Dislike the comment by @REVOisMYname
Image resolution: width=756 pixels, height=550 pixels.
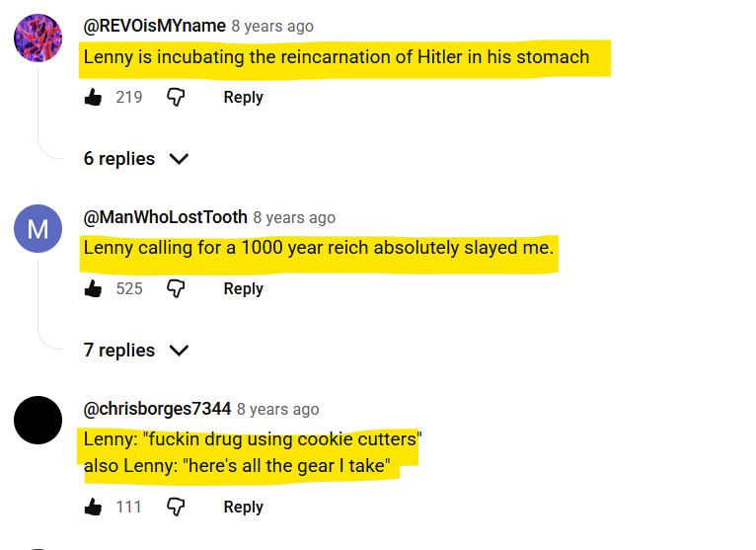point(176,97)
